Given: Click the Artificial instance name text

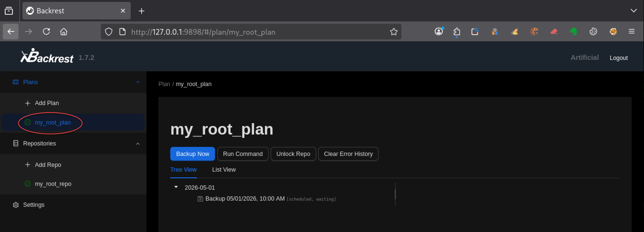Looking at the screenshot, I should 585,58.
